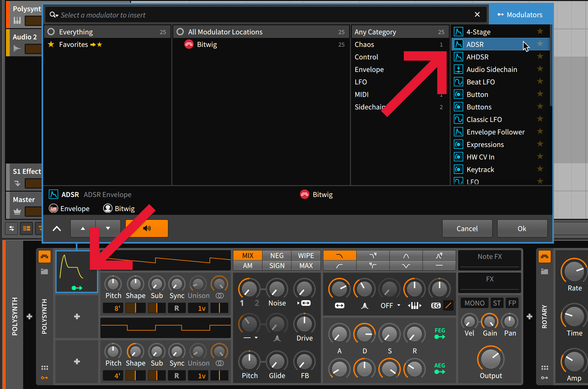Click the Envelope Follower icon

click(458, 132)
